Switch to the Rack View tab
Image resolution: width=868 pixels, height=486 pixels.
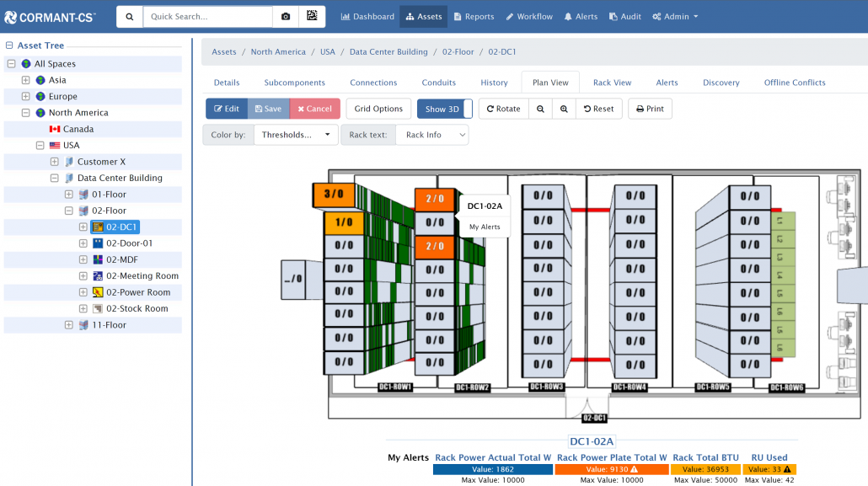[x=612, y=83]
